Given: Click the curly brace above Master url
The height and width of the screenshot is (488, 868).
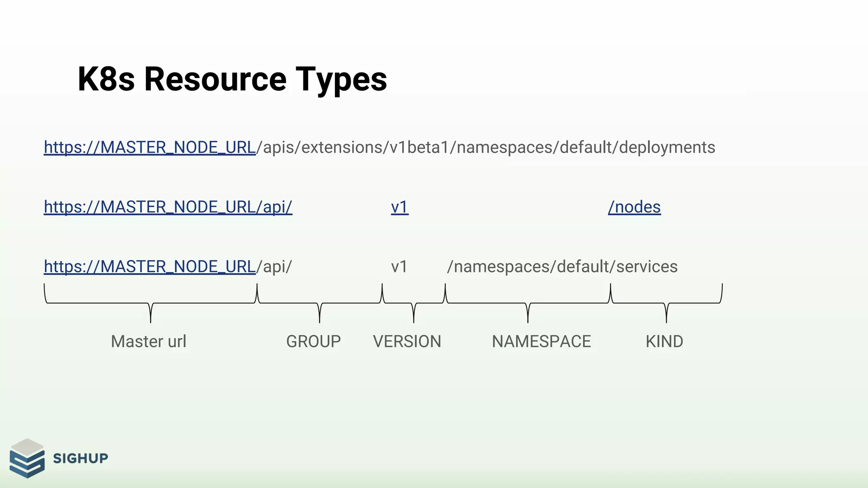Looking at the screenshot, I should coord(150,303).
